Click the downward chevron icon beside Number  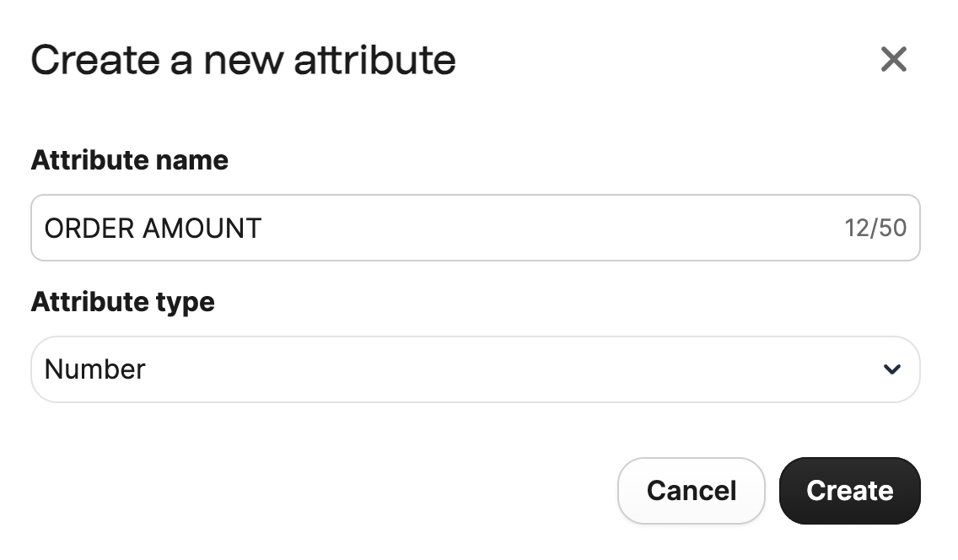coord(891,369)
